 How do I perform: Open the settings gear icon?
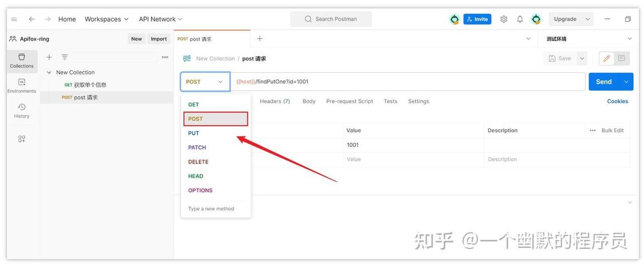click(504, 19)
